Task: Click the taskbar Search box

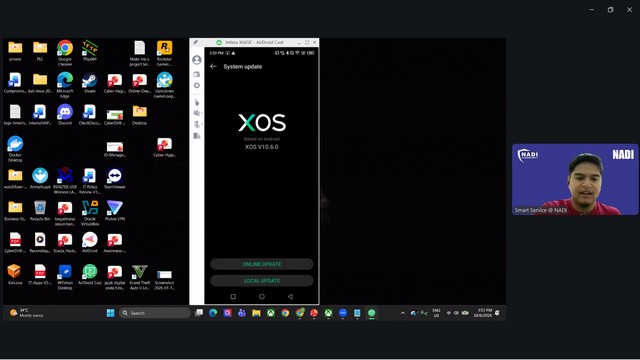Action: pos(155,313)
